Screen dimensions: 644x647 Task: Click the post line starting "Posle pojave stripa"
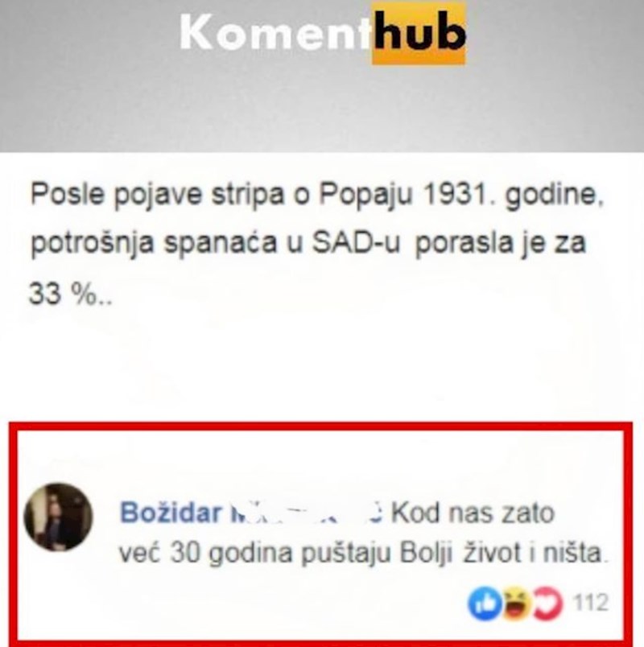point(317,196)
